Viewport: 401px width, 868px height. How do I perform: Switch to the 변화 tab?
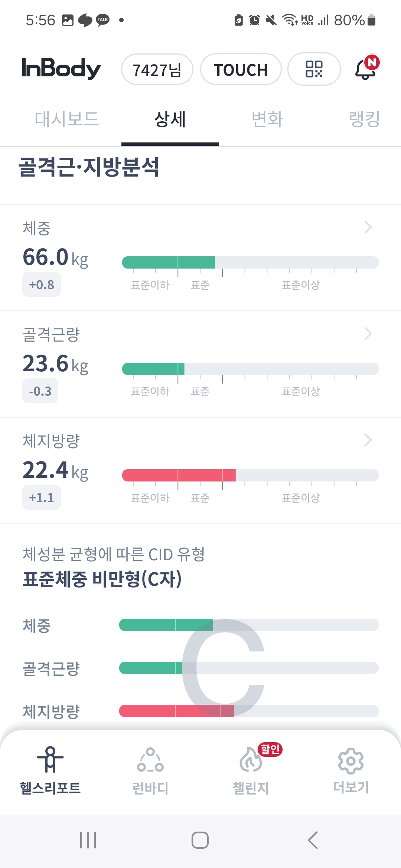click(267, 119)
